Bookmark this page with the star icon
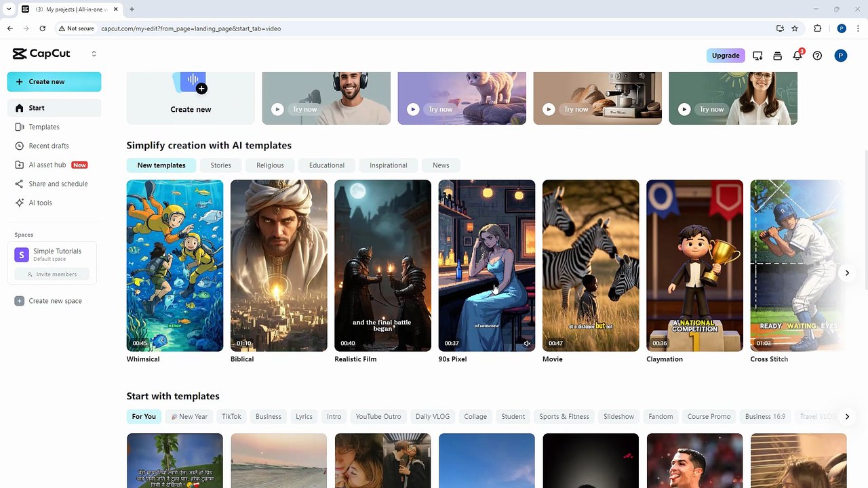 [795, 28]
